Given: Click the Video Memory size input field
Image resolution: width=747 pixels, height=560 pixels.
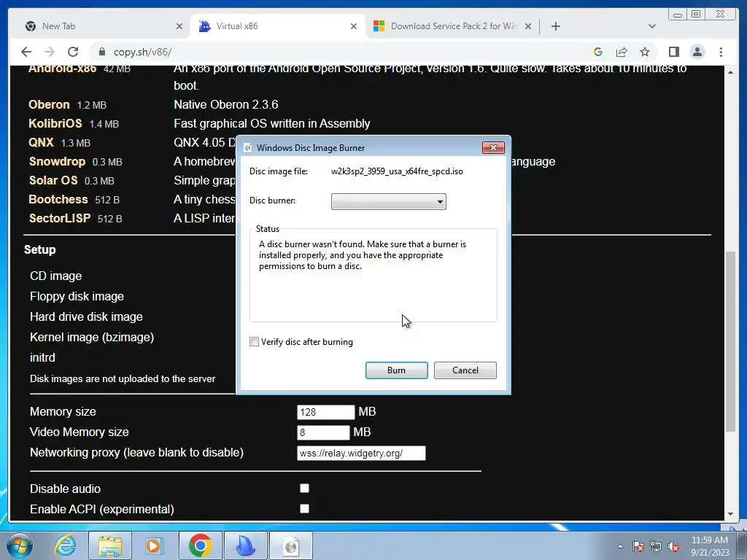Looking at the screenshot, I should pos(323,432).
